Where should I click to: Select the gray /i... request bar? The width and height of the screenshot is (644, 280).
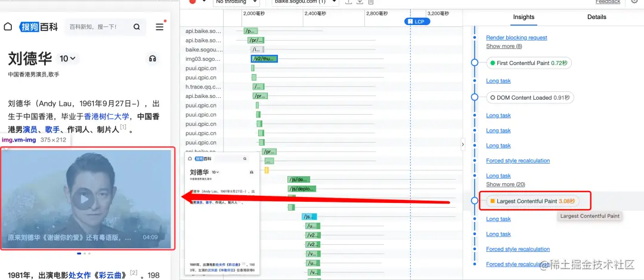pyautogui.click(x=257, y=50)
